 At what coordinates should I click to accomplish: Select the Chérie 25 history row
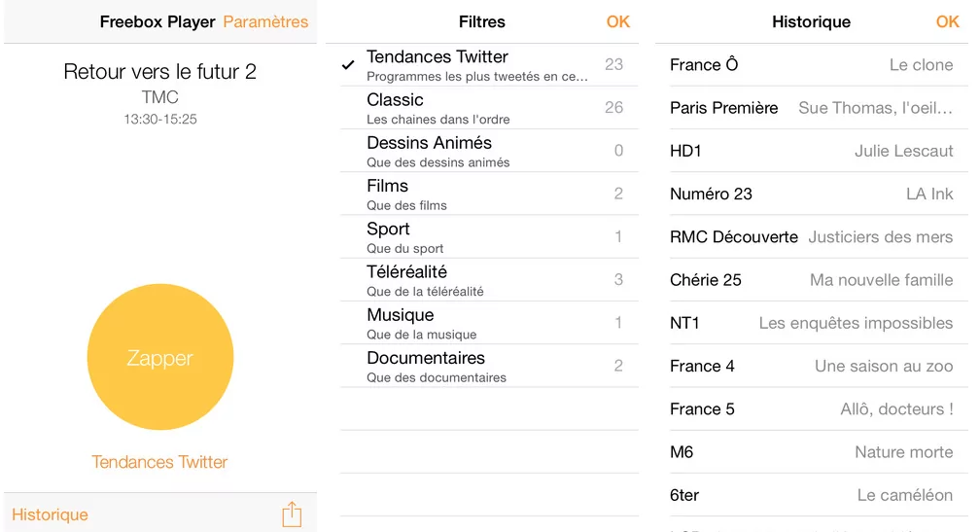[811, 280]
